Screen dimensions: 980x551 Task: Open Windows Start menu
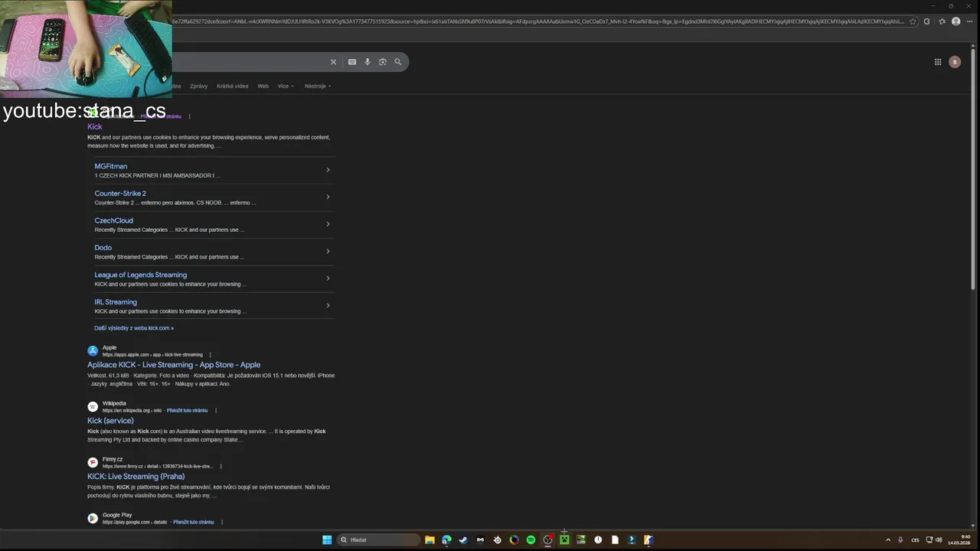327,540
